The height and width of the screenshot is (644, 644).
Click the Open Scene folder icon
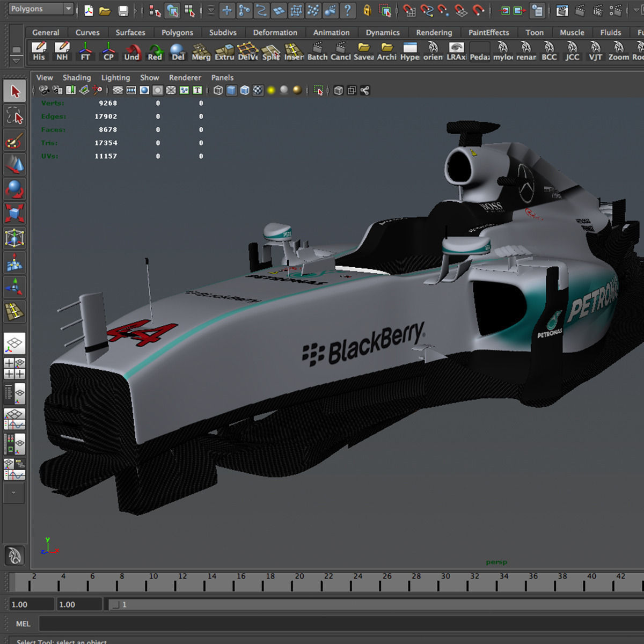tap(105, 10)
